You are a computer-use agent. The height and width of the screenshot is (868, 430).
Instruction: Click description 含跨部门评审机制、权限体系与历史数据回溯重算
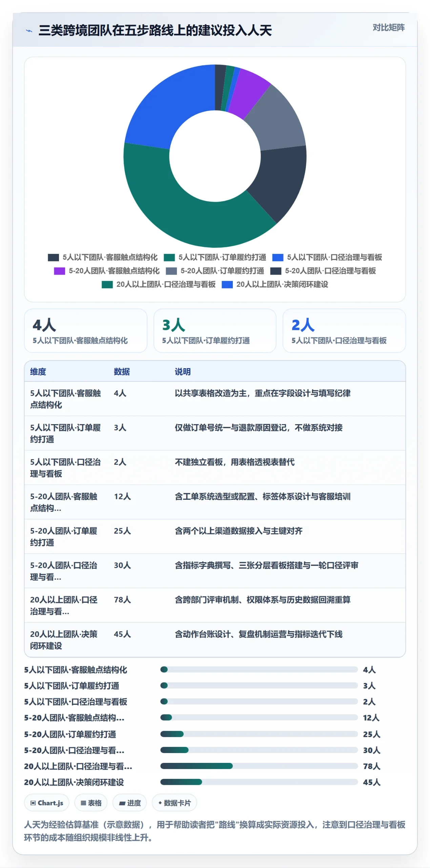point(263,600)
